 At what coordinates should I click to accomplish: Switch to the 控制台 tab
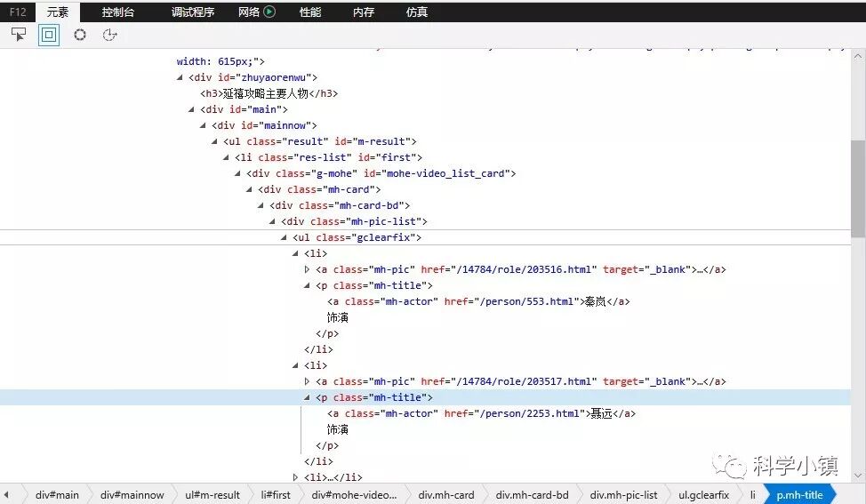point(117,12)
